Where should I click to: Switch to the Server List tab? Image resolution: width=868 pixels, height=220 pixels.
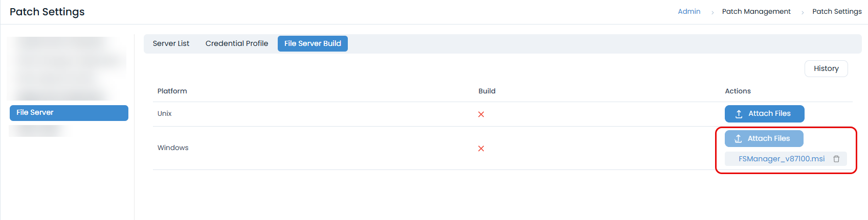tap(171, 43)
